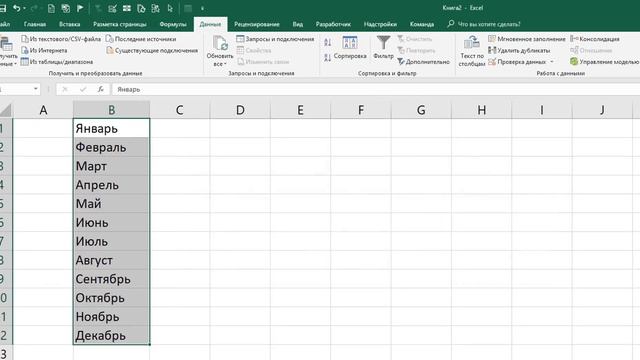Click Из таблицы/диапазона button

57,62
